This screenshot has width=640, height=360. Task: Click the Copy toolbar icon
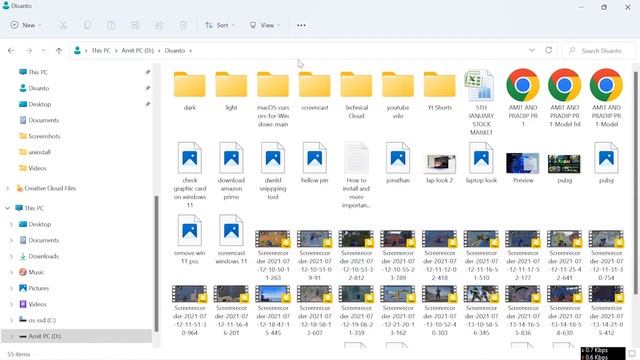click(x=87, y=25)
